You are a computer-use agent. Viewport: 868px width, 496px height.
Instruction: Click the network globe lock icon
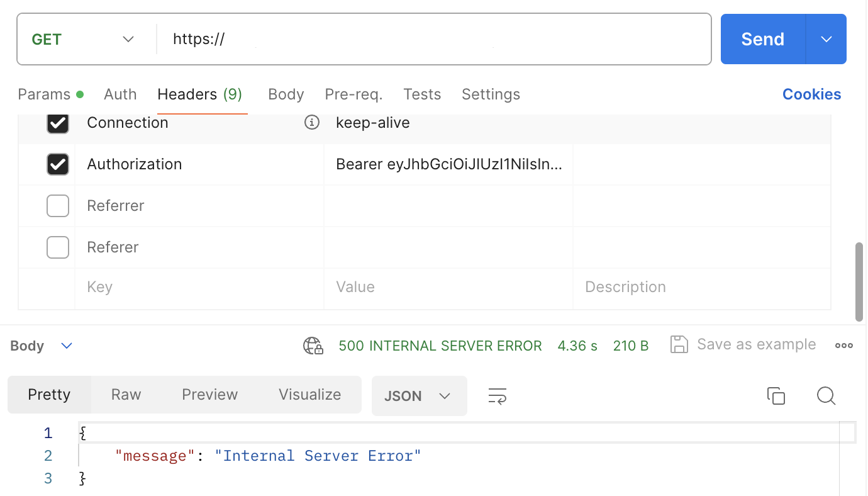pyautogui.click(x=313, y=346)
